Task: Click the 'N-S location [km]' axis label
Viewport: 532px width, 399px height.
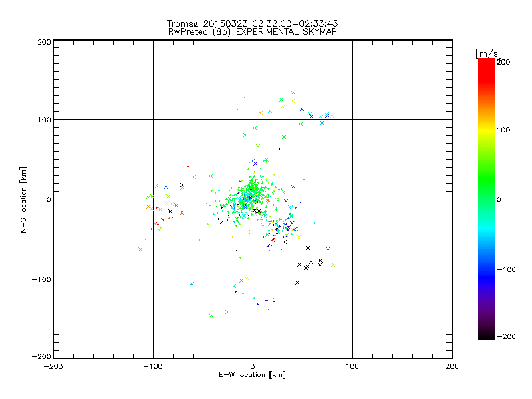Action: (23, 199)
